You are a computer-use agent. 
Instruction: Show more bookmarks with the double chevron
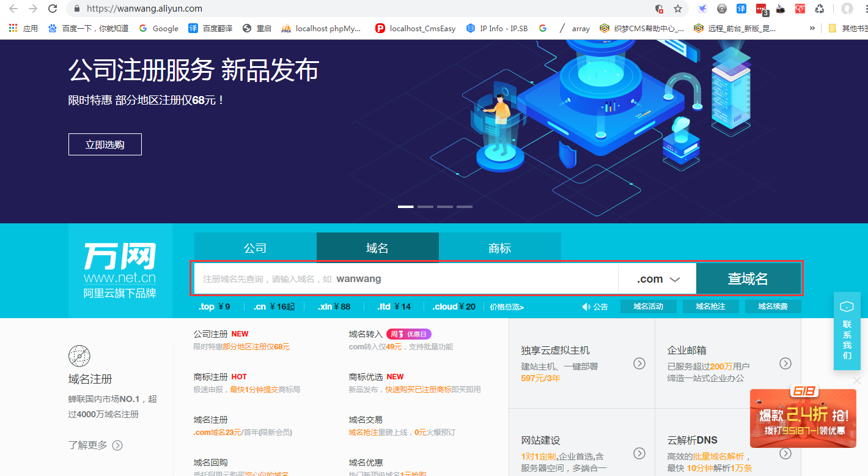click(x=812, y=28)
